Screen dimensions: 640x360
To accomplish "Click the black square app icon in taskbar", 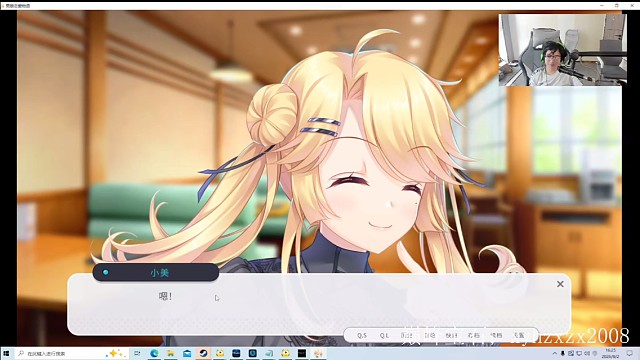I will [302, 353].
